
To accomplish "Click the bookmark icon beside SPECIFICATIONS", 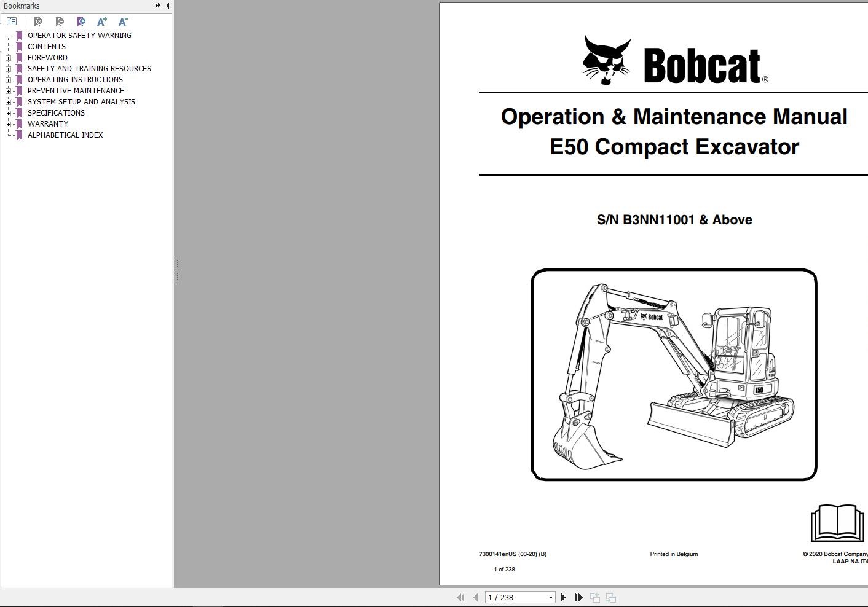I will pos(19,113).
